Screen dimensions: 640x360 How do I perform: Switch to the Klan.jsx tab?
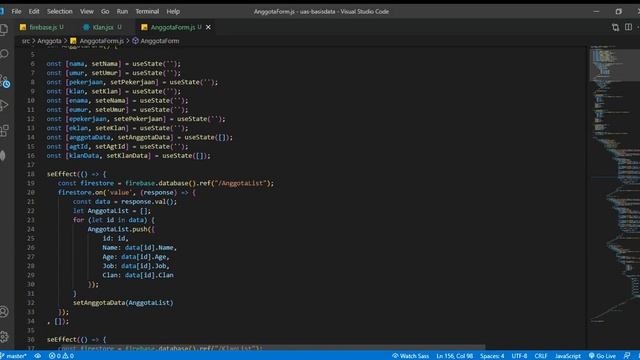[x=102, y=27]
